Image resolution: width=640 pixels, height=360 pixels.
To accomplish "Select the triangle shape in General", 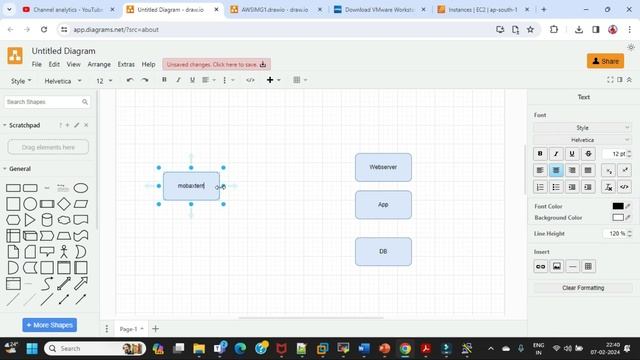I will (30, 220).
